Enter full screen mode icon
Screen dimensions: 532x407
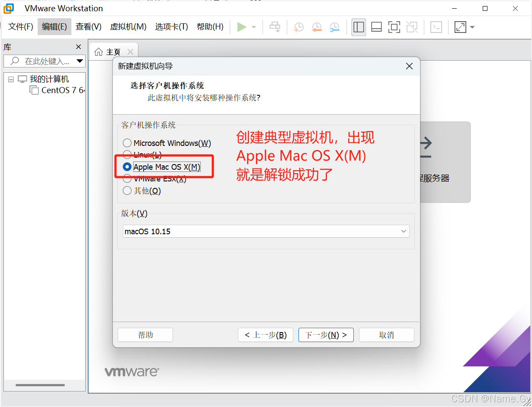[394, 27]
